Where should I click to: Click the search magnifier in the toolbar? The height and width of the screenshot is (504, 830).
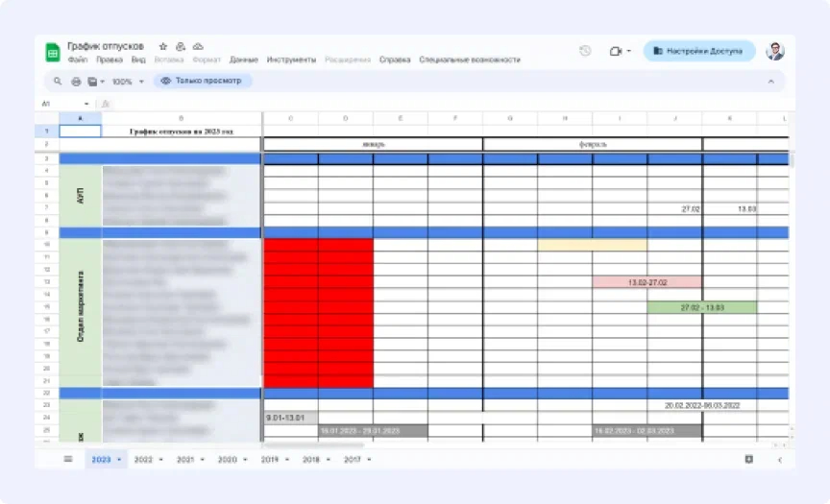pyautogui.click(x=58, y=81)
